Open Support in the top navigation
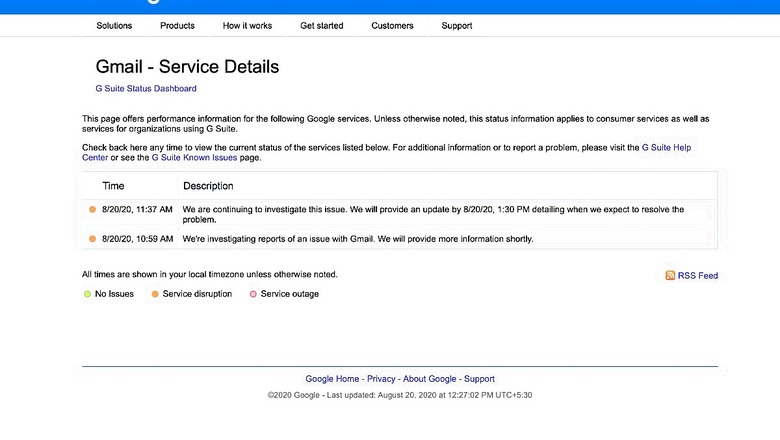This screenshot has height=440, width=780. tap(457, 26)
